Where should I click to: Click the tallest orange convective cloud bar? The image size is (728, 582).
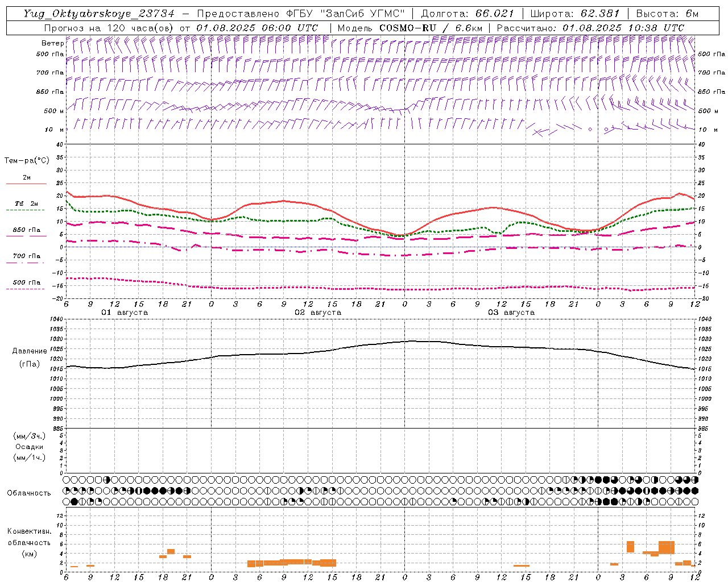click(x=667, y=547)
